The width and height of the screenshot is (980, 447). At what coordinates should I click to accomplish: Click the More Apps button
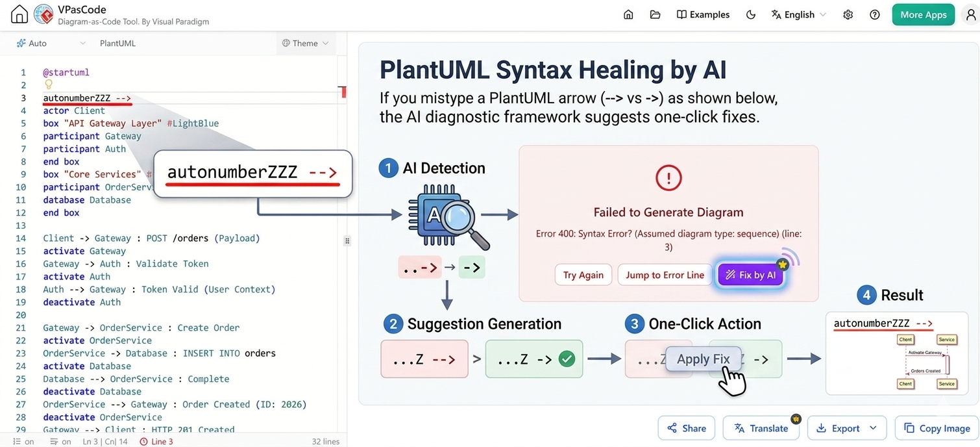coord(923,14)
